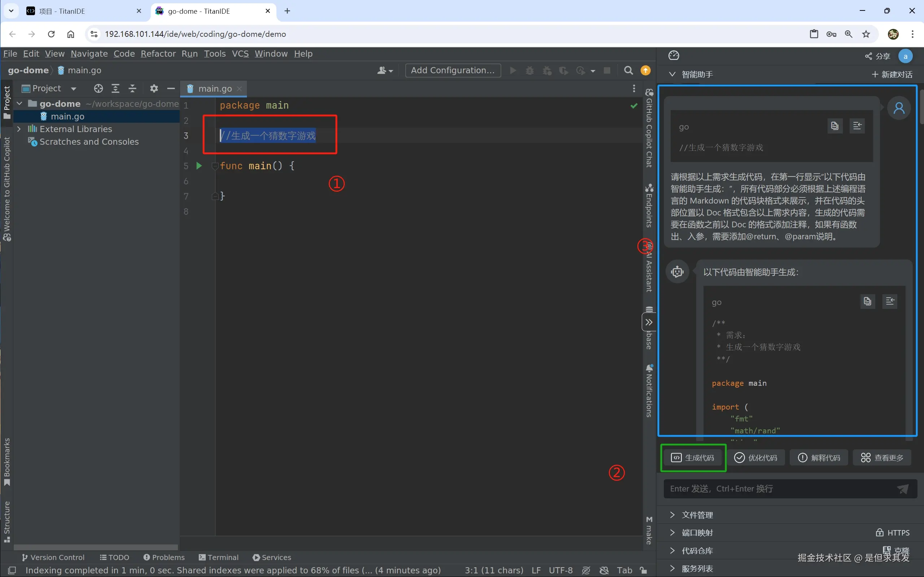Expand the External Libraries tree node
The image size is (924, 577).
click(19, 129)
